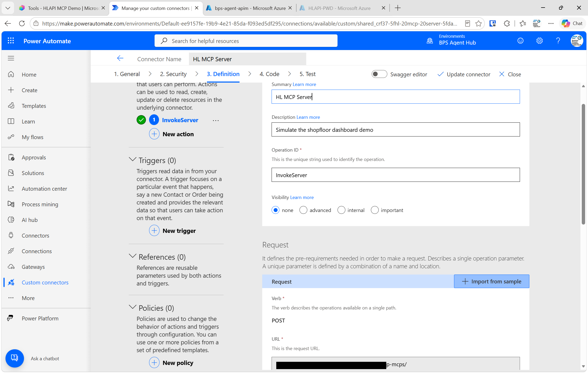Open a new browser tab

coord(398,8)
